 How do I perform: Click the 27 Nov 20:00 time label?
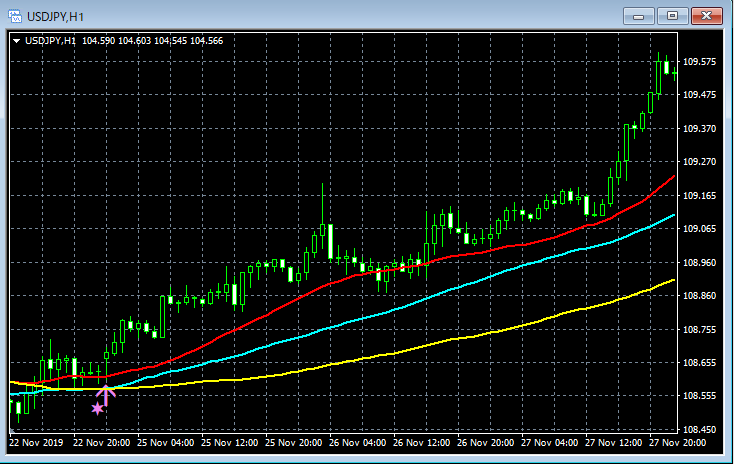677,443
